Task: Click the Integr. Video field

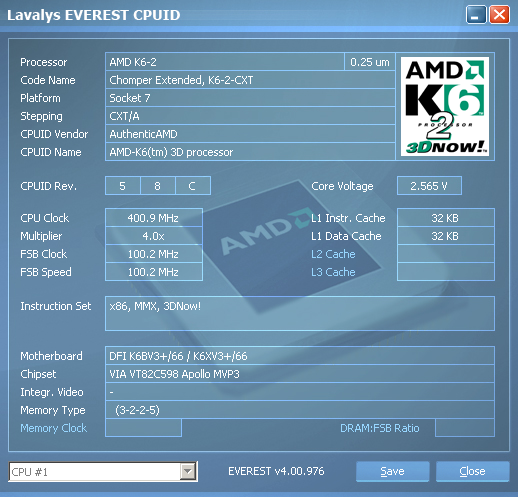Action: (300, 392)
